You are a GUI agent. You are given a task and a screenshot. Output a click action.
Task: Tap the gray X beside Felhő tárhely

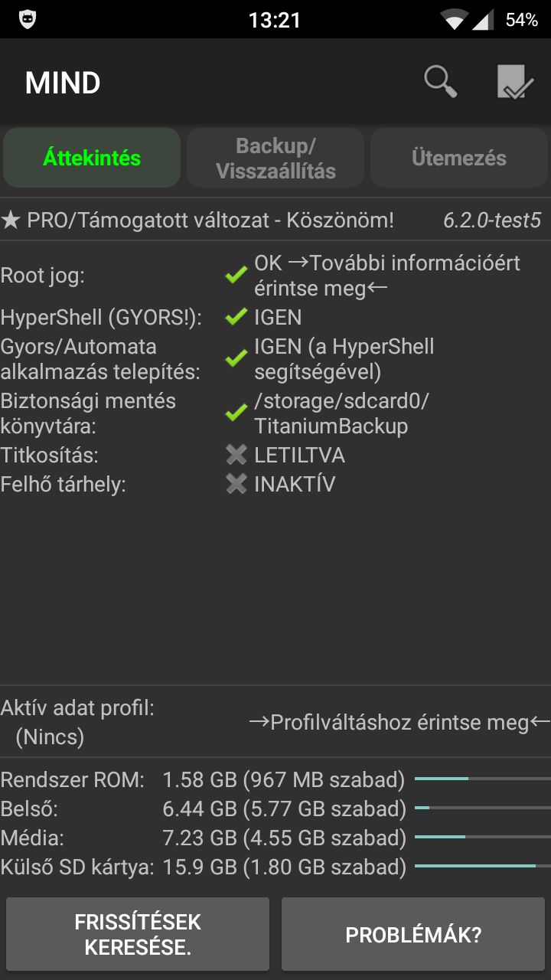(236, 484)
